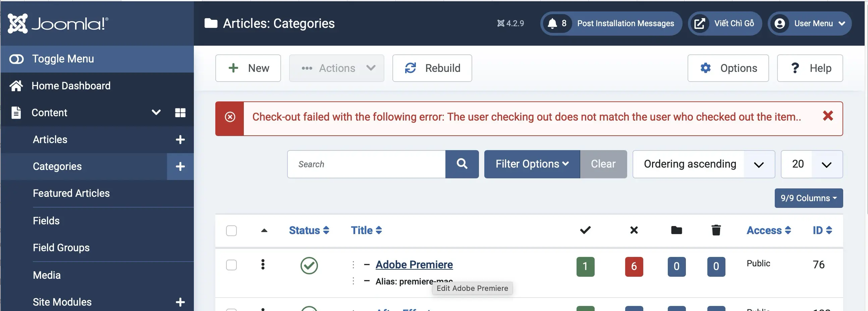Select the Adobe Premiere row checkbox
Image resolution: width=868 pixels, height=311 pixels.
coord(231,265)
